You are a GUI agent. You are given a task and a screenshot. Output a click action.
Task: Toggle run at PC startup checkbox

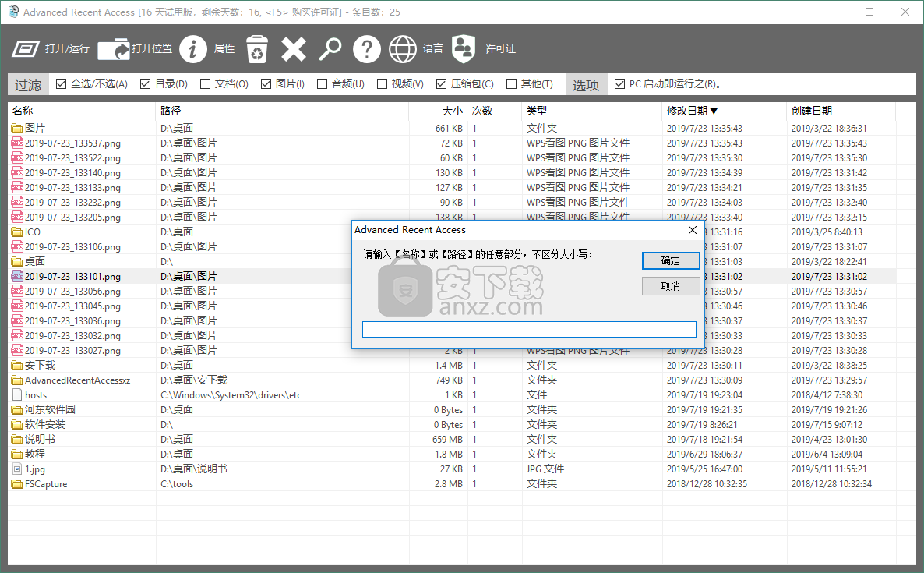[619, 83]
